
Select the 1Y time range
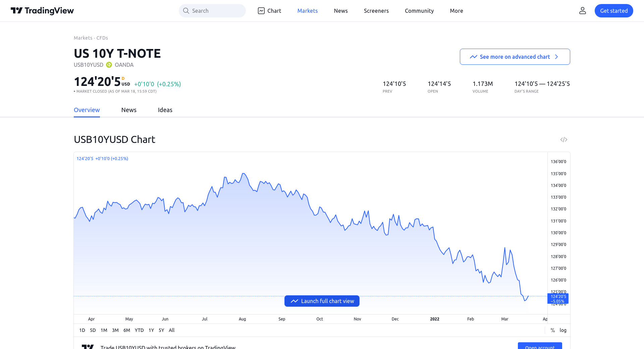coord(151,330)
